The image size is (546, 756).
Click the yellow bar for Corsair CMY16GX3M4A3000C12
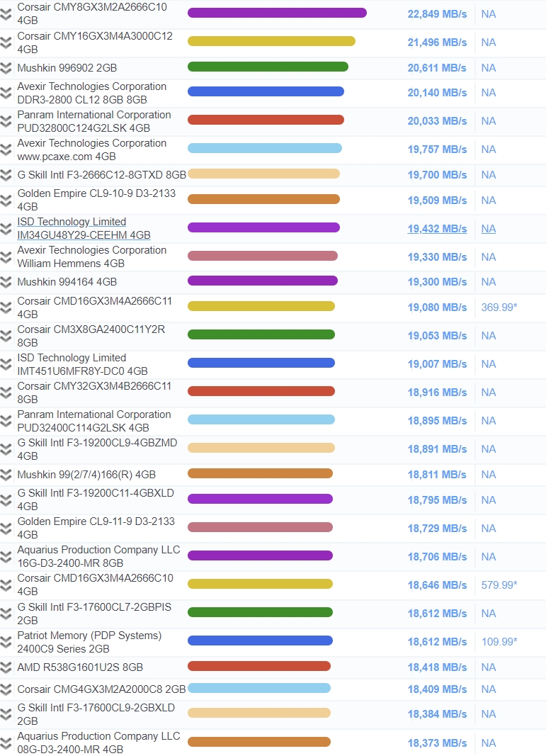271,42
